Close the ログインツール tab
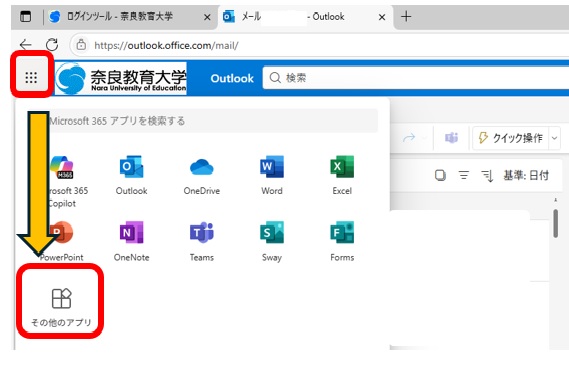Image resolution: width=569 pixels, height=371 pixels. tap(207, 17)
